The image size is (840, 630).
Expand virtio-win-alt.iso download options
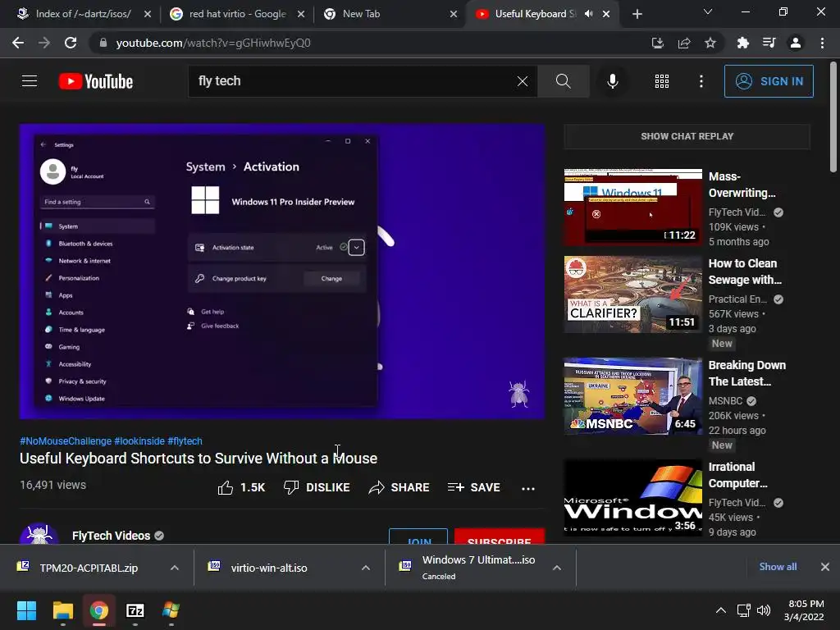pyautogui.click(x=366, y=568)
